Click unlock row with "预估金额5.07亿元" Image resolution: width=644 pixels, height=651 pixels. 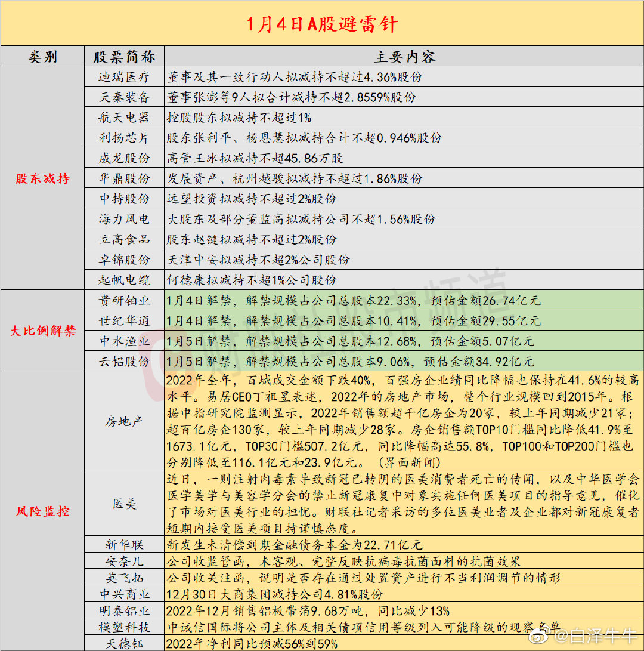(404, 341)
